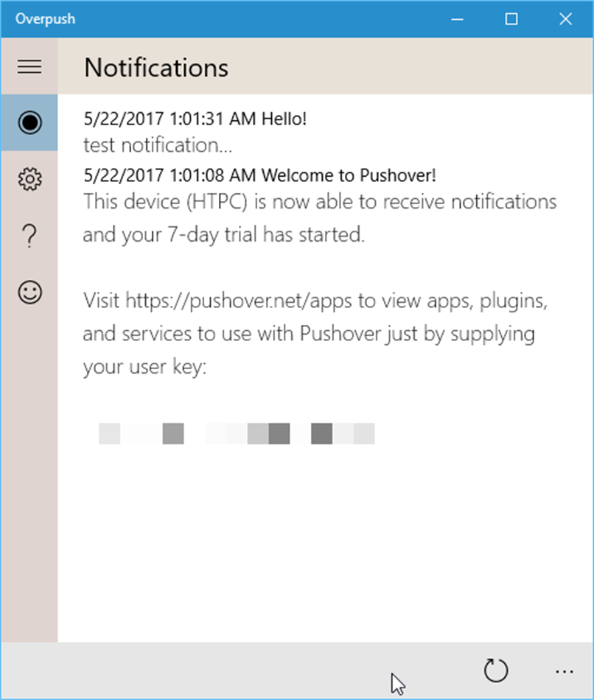This screenshot has width=594, height=700.
Task: Open the feedback smiley face icon
Action: point(29,293)
